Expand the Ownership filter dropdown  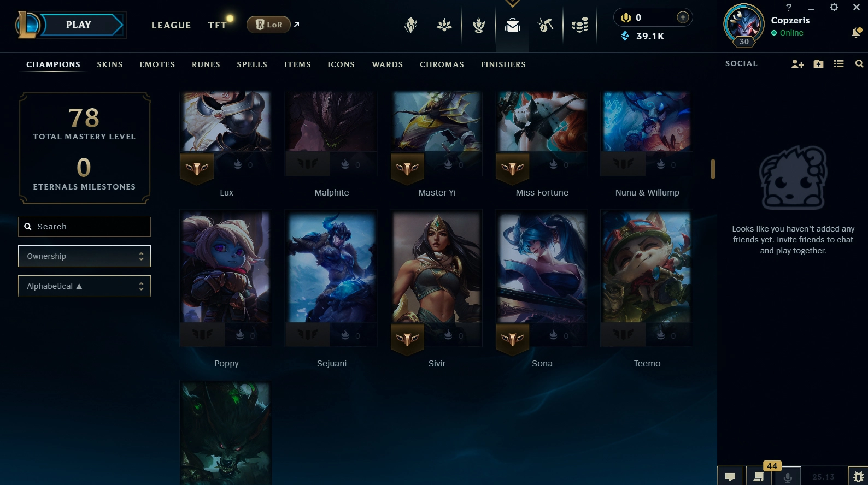pyautogui.click(x=84, y=256)
